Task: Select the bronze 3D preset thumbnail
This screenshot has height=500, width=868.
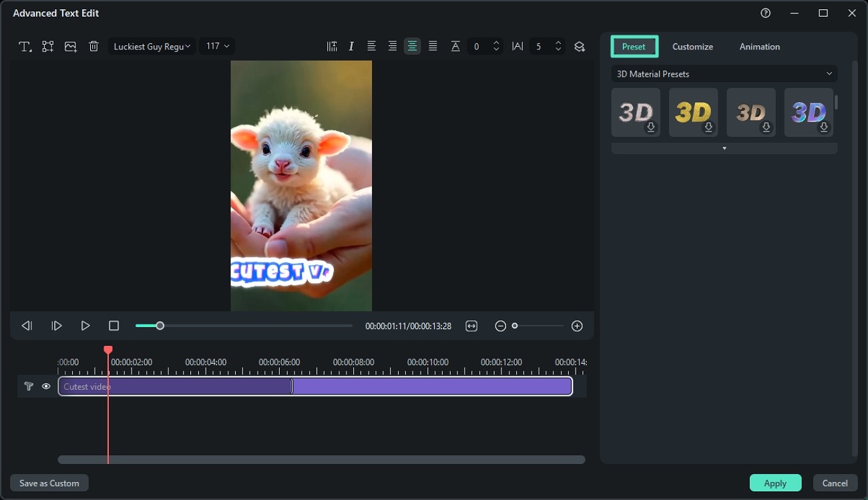Action: [x=751, y=112]
